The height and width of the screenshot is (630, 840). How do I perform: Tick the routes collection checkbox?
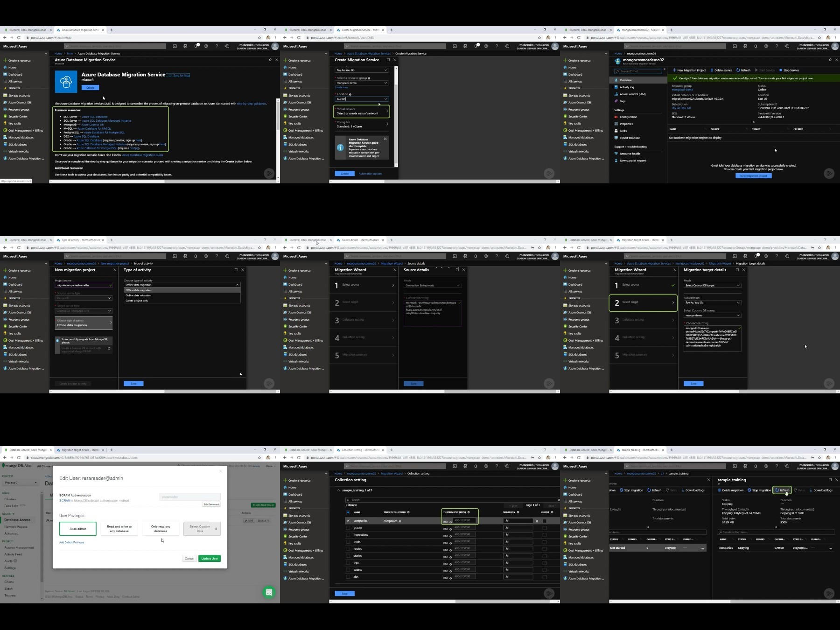(x=348, y=549)
